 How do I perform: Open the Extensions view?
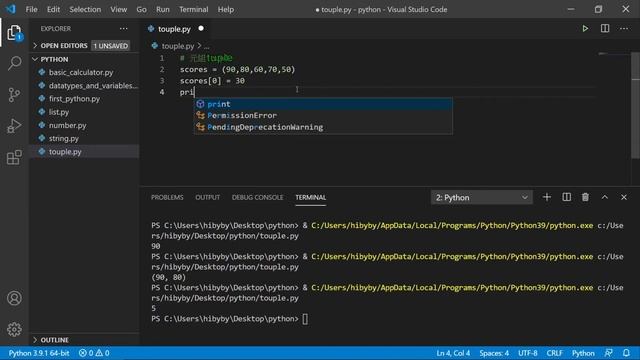[x=14, y=158]
